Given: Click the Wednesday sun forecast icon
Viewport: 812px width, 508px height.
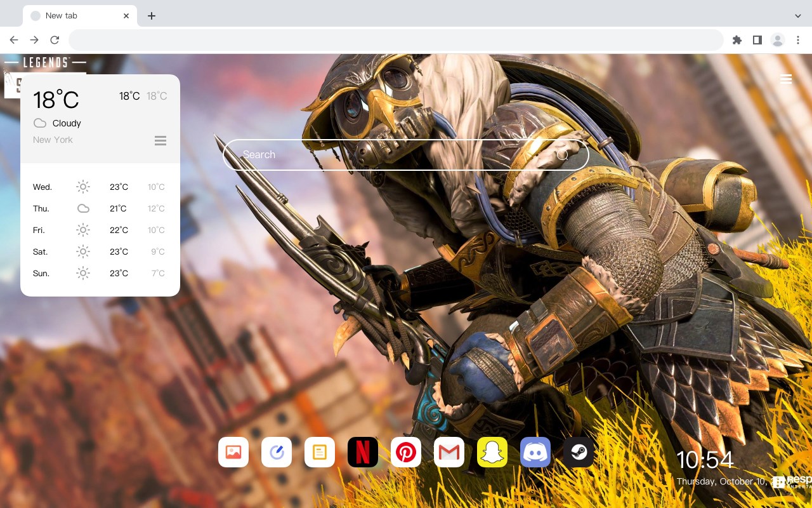Looking at the screenshot, I should [83, 187].
